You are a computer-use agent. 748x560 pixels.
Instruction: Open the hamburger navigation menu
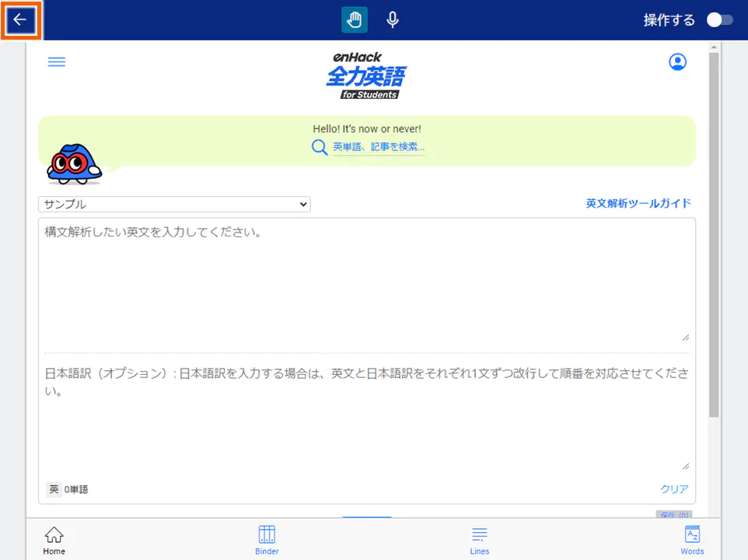point(56,61)
